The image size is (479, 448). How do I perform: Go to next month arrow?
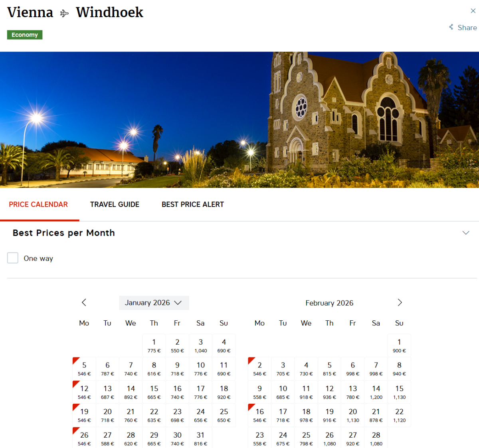tap(400, 302)
